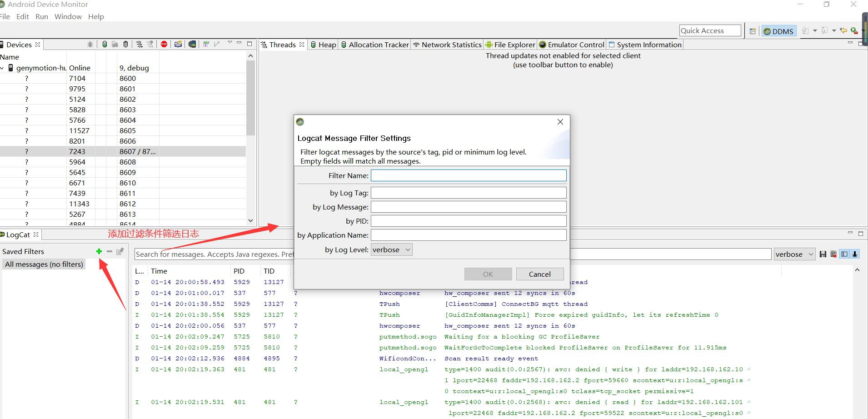
Task: Open dropdown arrow beside next annotation icon
Action: (x=815, y=30)
